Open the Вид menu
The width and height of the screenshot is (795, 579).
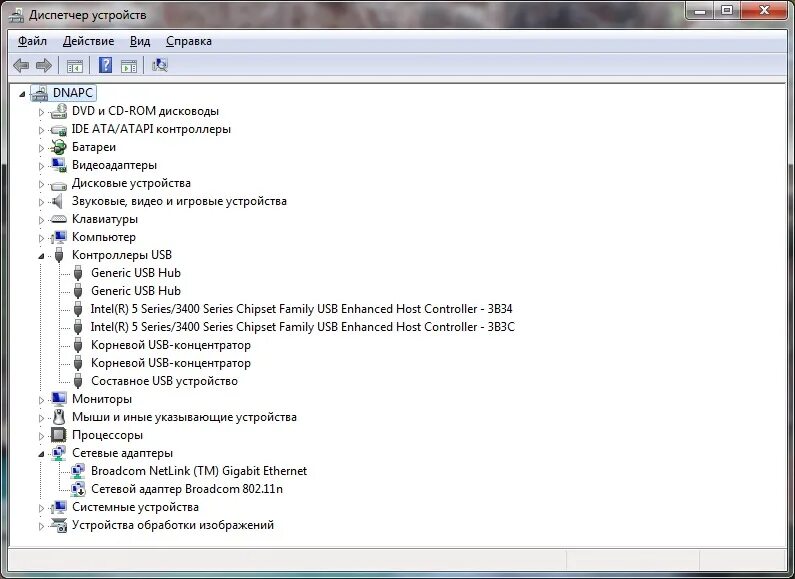140,41
